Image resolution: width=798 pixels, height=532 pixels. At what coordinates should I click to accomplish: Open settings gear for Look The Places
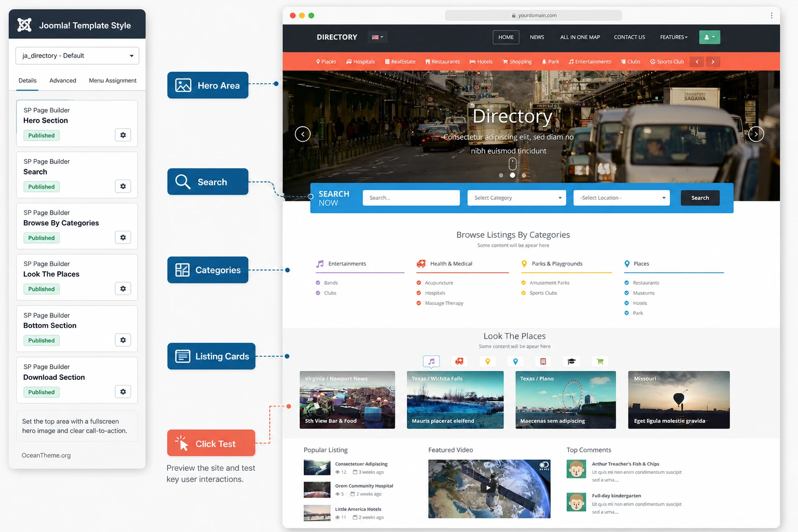123,288
